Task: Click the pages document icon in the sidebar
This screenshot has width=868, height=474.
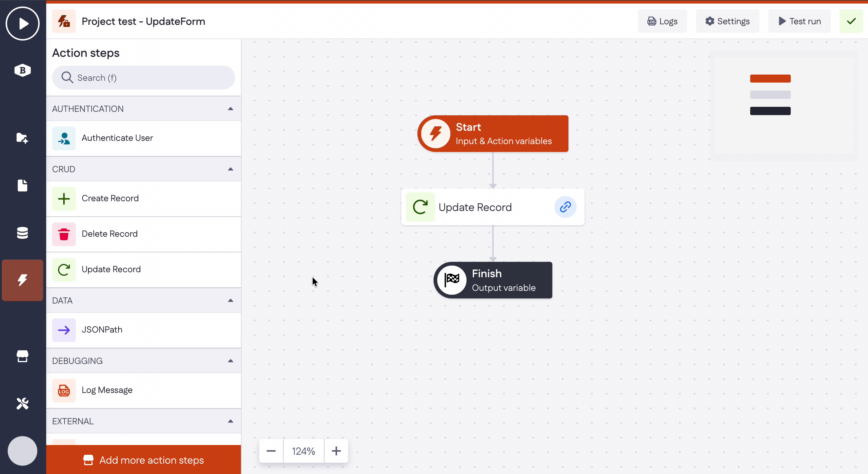Action: tap(22, 185)
